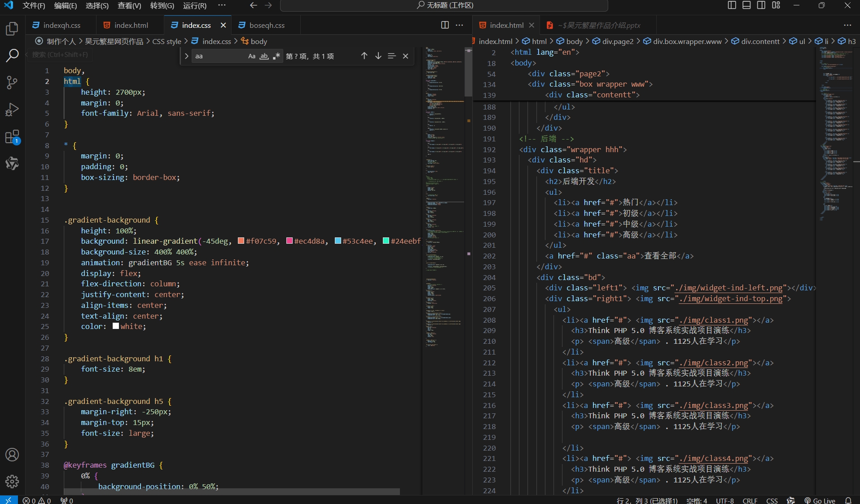The width and height of the screenshot is (860, 504).
Task: Toggle secondary side bar layout icon
Action: tap(761, 5)
